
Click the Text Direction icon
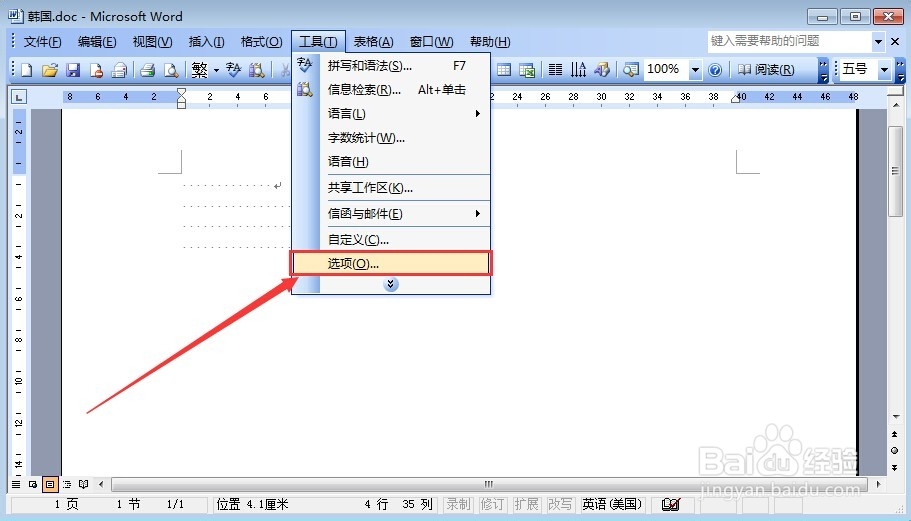(x=578, y=70)
